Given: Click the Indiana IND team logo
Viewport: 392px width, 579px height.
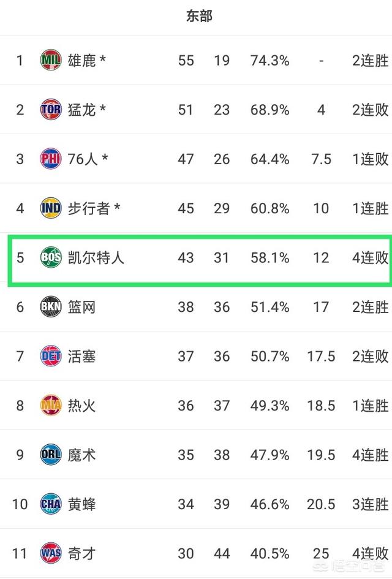Looking at the screenshot, I should tap(51, 208).
